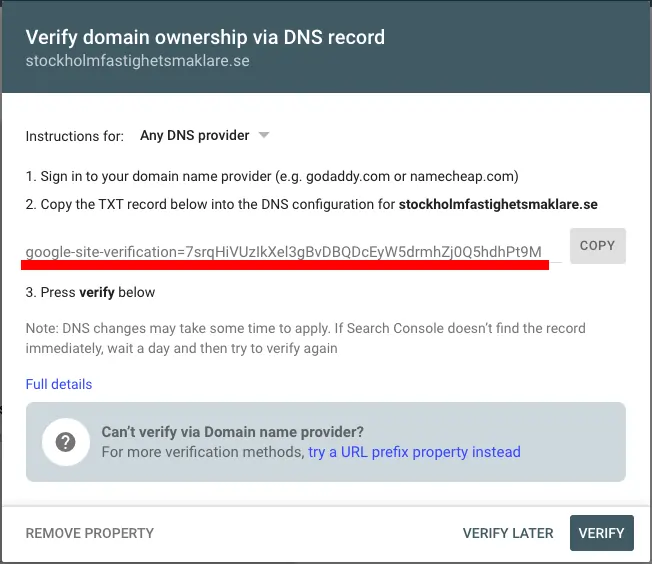652x564 pixels.
Task: Follow "try a URL prefix property instead"
Action: tap(414, 452)
